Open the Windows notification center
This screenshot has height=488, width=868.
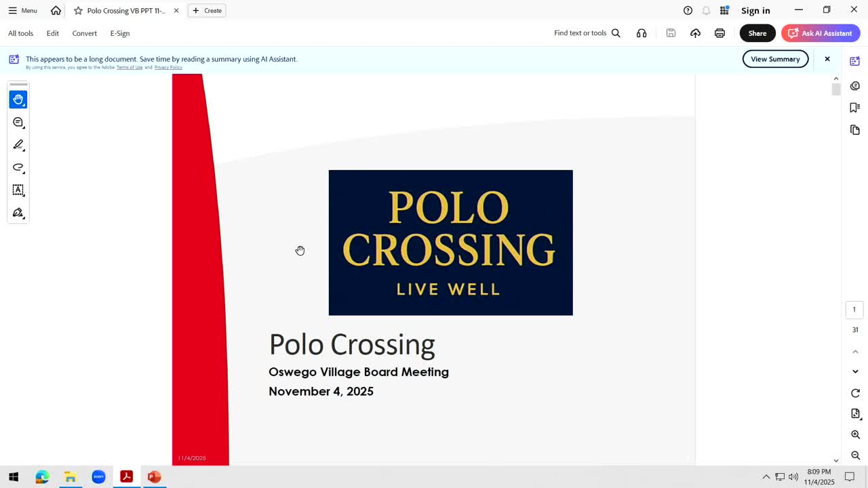pos(850,477)
